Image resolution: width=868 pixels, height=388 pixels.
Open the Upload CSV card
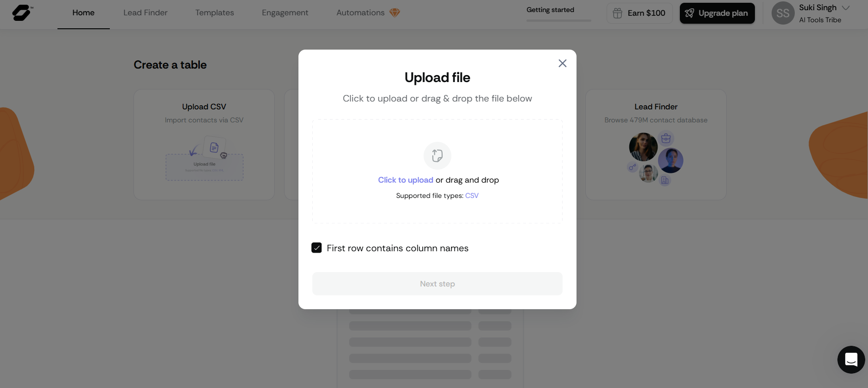pyautogui.click(x=204, y=144)
